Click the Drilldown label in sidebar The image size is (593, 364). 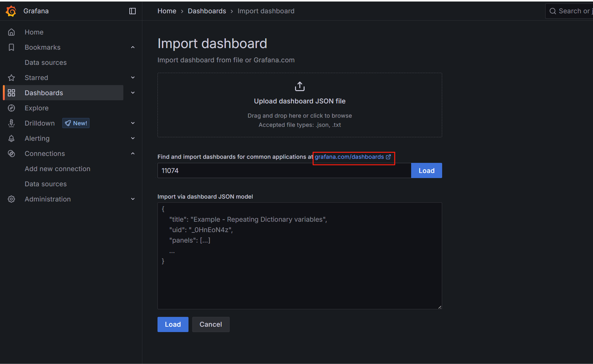pyautogui.click(x=40, y=123)
